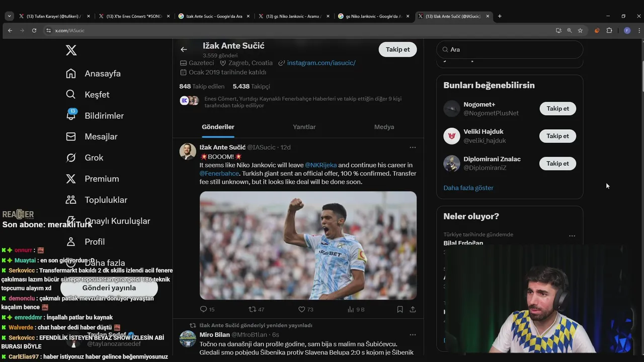644x362 pixels.
Task: Click the Ara search field
Action: coord(510,49)
